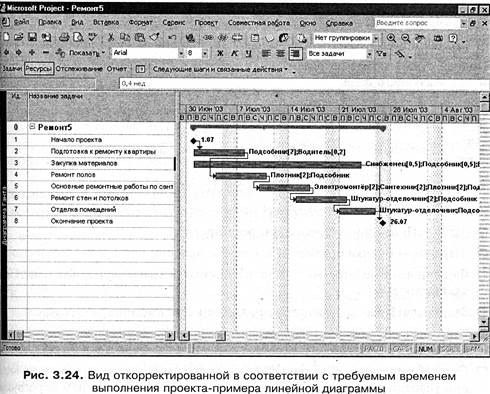Image resolution: width=490 pixels, height=394 pixels.
Task: Click the Ресурсы guide button
Action: click(39, 69)
